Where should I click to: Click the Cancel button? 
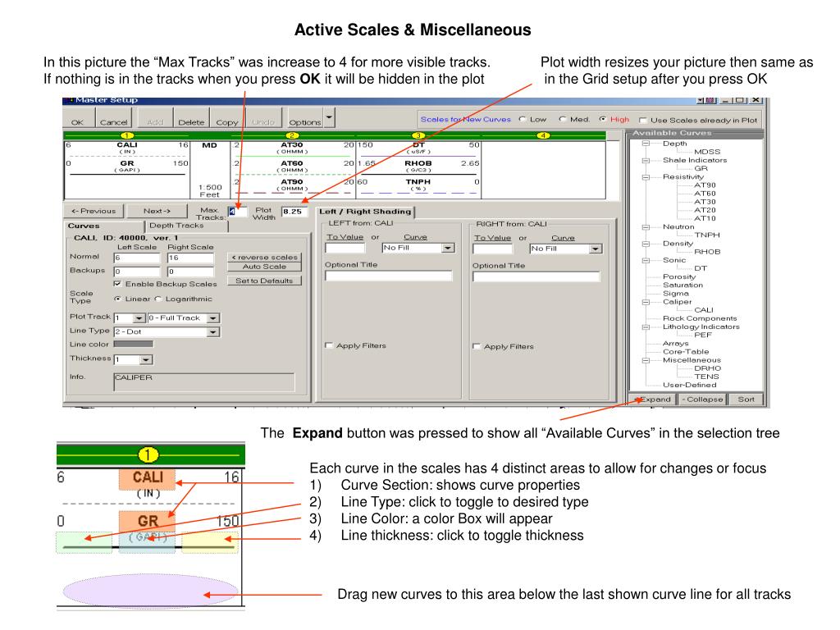pyautogui.click(x=113, y=118)
